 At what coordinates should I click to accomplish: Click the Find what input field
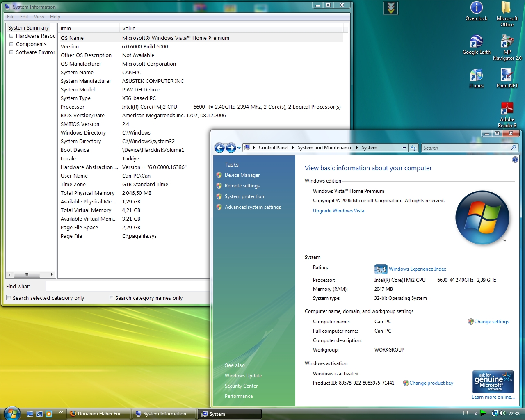(128, 286)
